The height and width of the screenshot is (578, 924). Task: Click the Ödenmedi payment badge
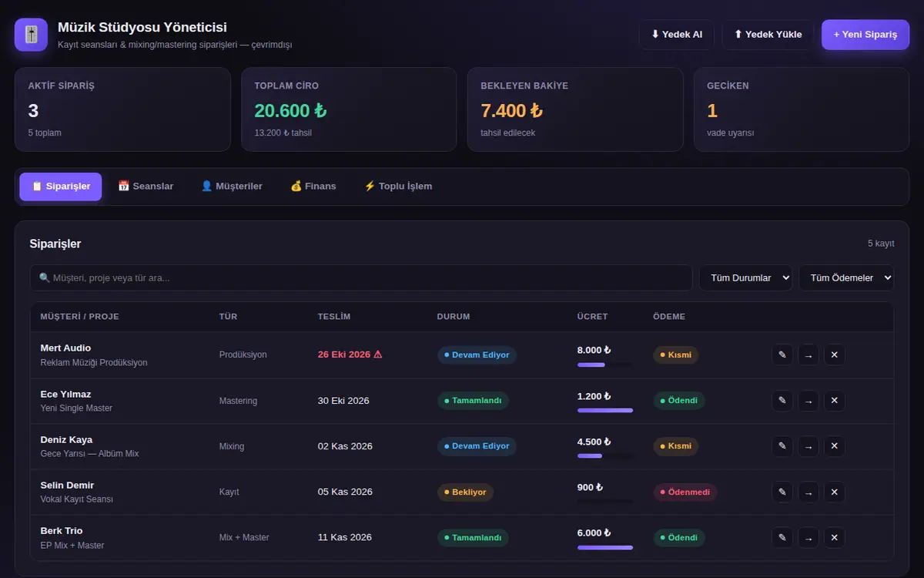click(685, 492)
